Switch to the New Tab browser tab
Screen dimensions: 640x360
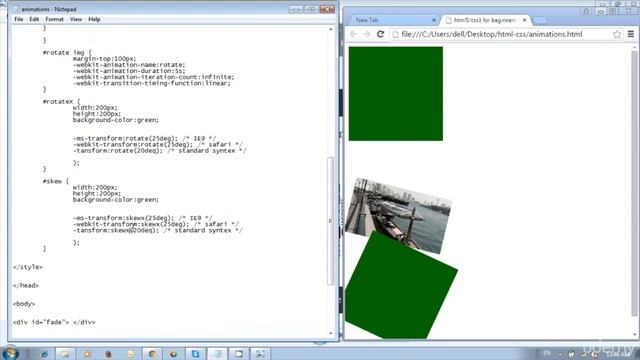point(392,20)
